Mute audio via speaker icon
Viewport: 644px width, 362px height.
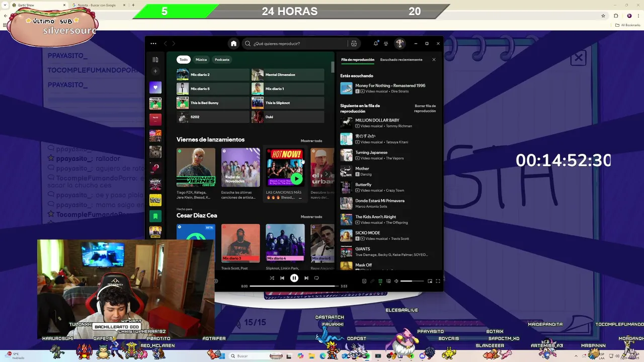click(396, 281)
